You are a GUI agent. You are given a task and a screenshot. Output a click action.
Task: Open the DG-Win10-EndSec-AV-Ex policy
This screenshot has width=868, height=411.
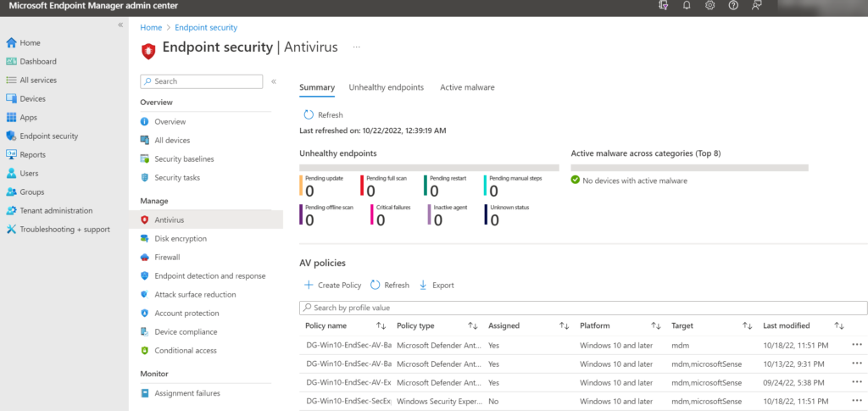tap(348, 383)
